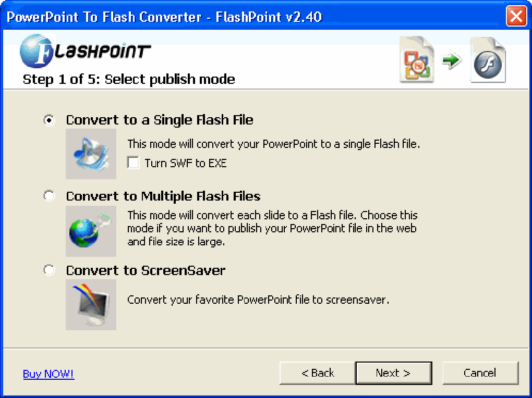Proceed with the Next > button
Viewport: 532px width, 398px height.
pos(394,373)
